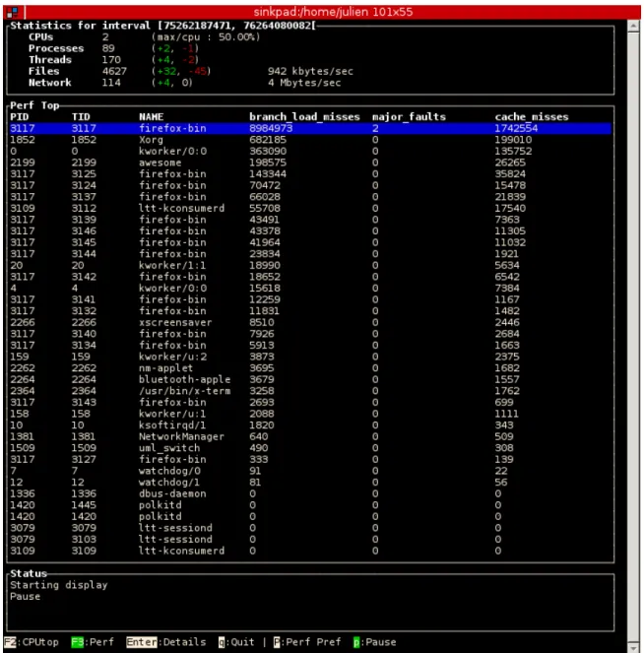This screenshot has height=653, width=644.
Task: Select the highlighted firefox-bin row, TID 3117
Action: 310,128
